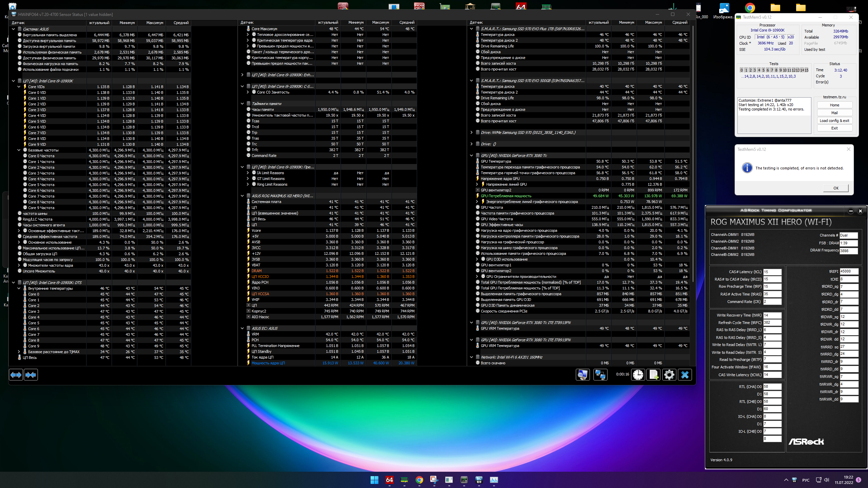
Task: Click the Windows Start button in the taskbar
Action: coord(374,480)
